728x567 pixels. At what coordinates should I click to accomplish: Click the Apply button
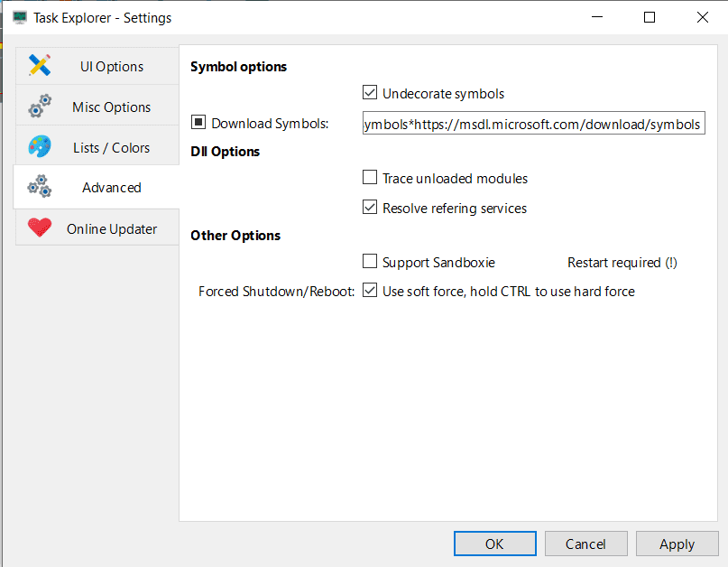(x=677, y=544)
